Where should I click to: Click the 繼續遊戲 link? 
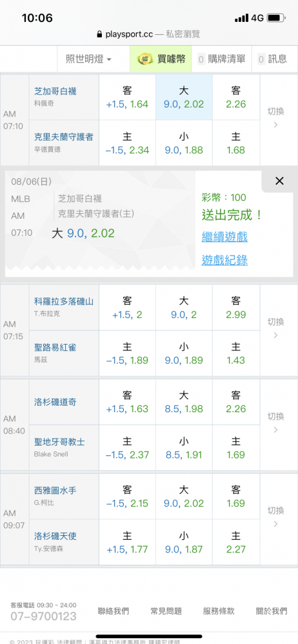pos(224,237)
